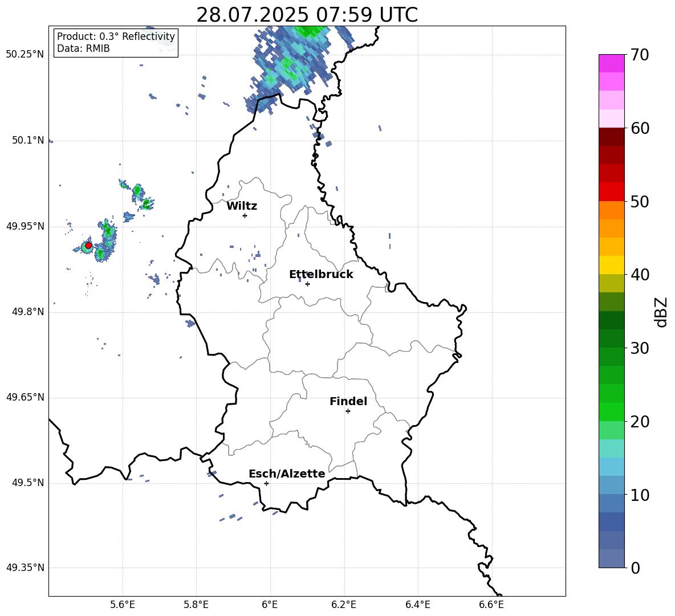Click the Wiltz station cross marker
Image resolution: width=675 pixels, height=616 pixels.
(245, 215)
